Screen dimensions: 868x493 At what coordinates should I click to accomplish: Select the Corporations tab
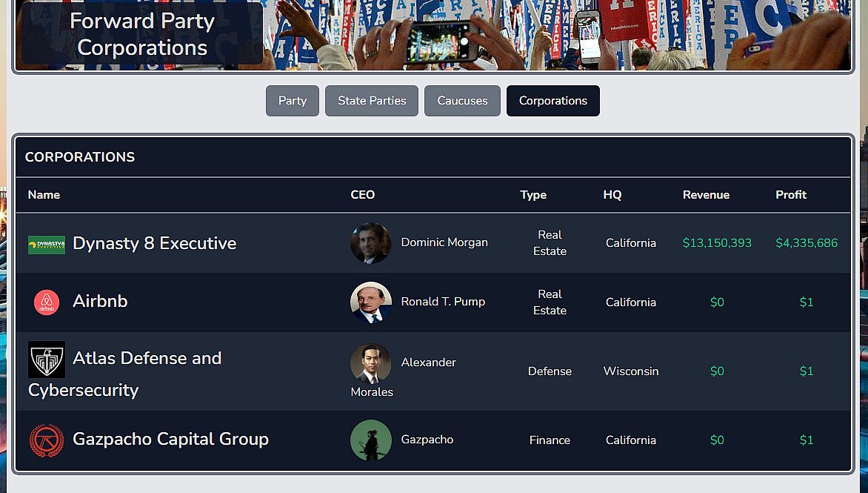(553, 101)
